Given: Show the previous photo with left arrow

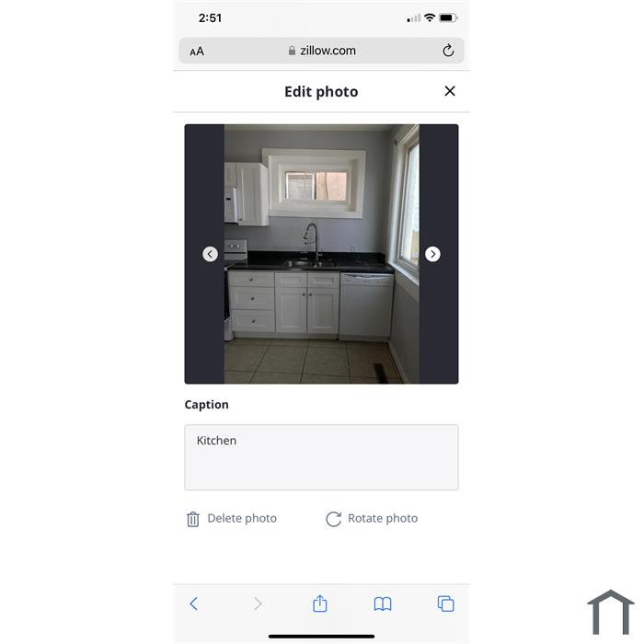Looking at the screenshot, I should [x=210, y=254].
